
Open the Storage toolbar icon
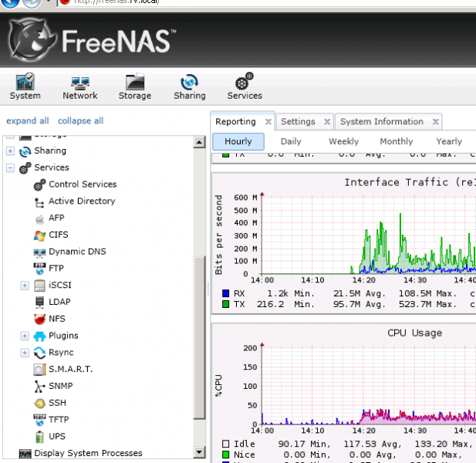(135, 86)
